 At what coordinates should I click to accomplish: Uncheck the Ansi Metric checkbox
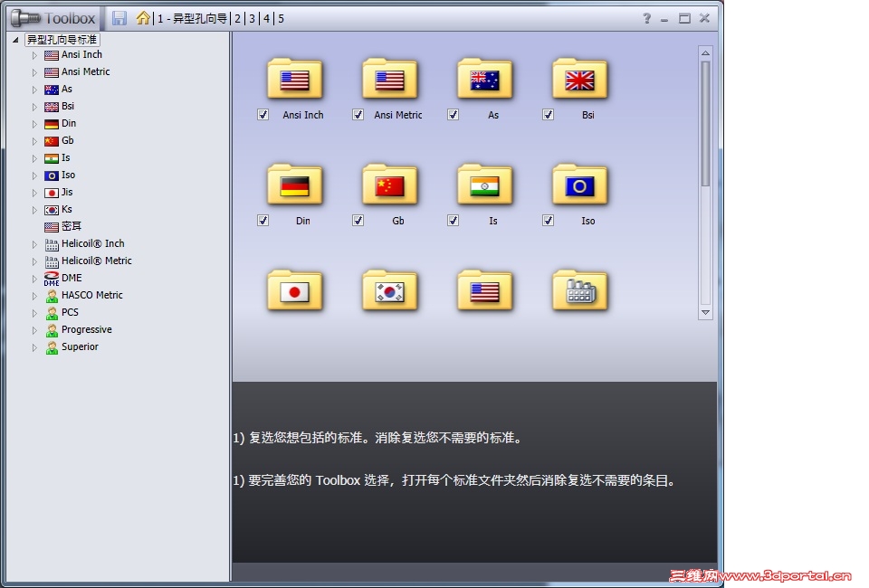click(358, 115)
